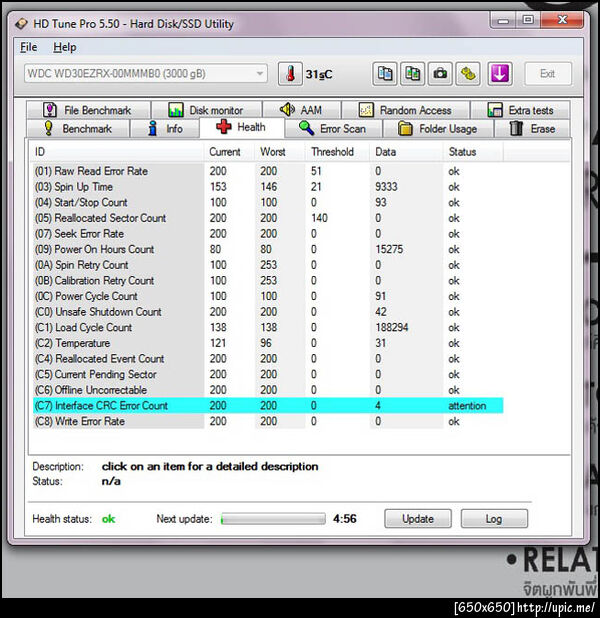
Task: Click the Threshold column header
Action: pyautogui.click(x=337, y=152)
